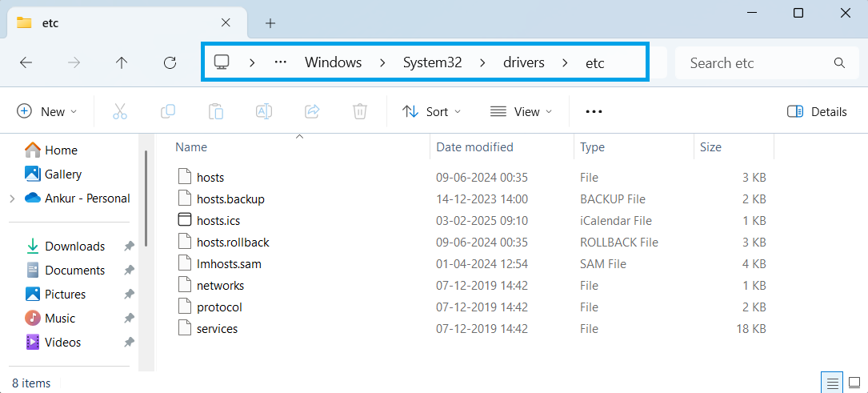Image resolution: width=868 pixels, height=393 pixels.
Task: Click the Copy icon in toolbar
Action: [x=168, y=112]
